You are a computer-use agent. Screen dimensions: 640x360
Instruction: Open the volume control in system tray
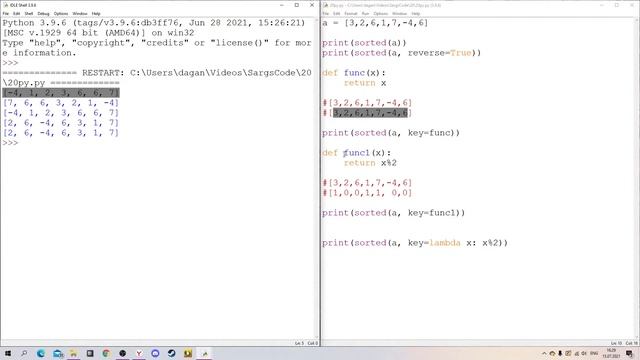click(x=584, y=353)
